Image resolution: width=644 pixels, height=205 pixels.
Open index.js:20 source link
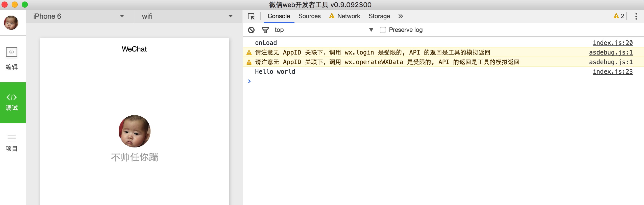613,43
